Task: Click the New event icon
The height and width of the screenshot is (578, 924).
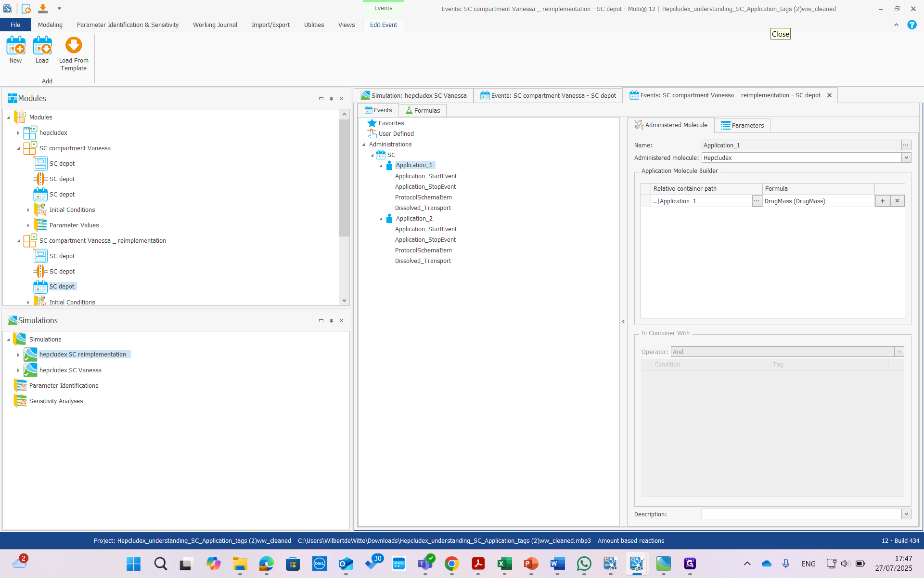Action: click(x=15, y=46)
